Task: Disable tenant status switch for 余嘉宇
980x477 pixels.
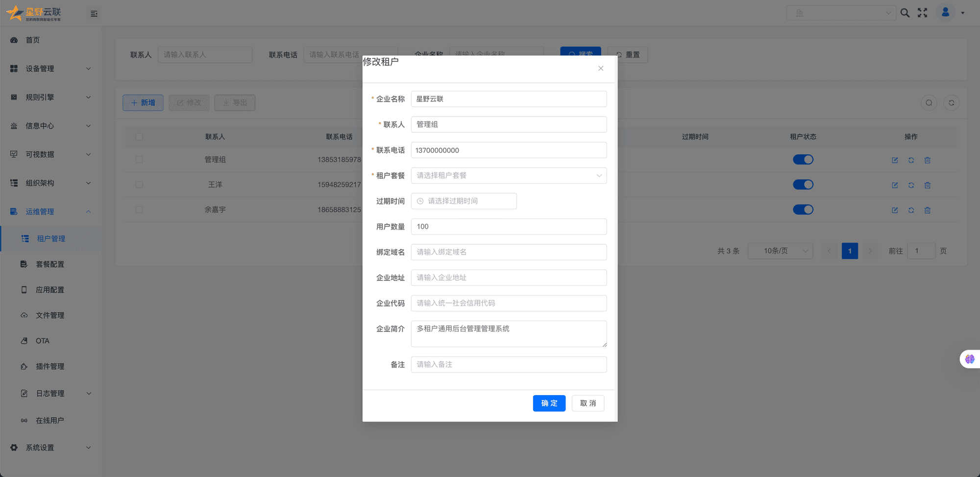Action: pos(803,210)
